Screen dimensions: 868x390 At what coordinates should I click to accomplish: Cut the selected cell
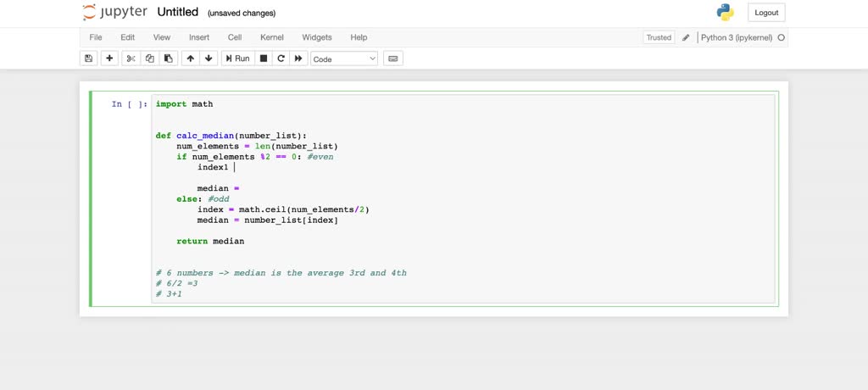(131, 58)
